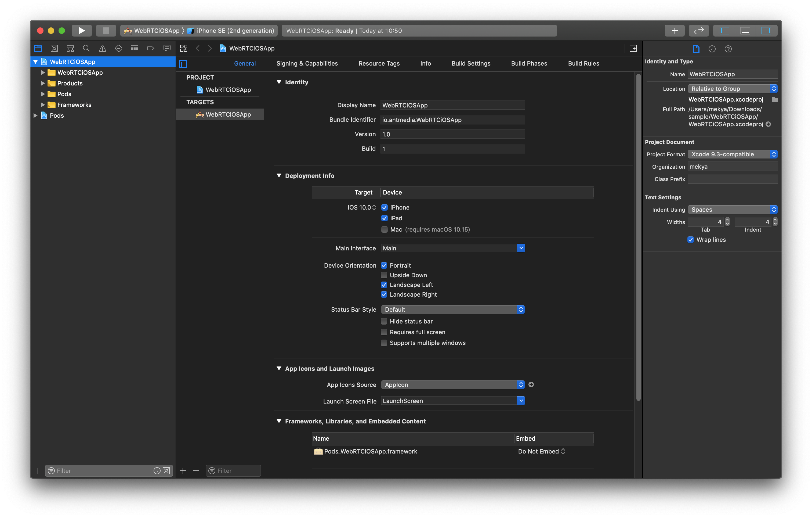Expand the Frameworks folder
This screenshot has width=812, height=518.
43,105
